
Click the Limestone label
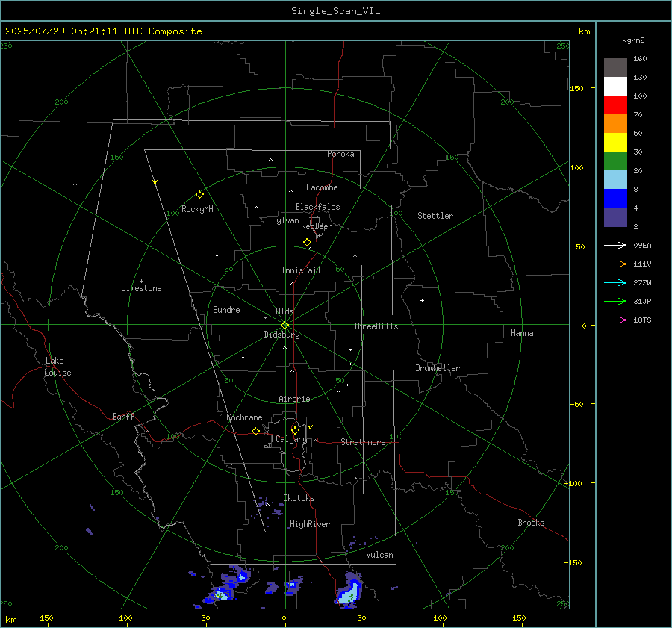coord(141,288)
